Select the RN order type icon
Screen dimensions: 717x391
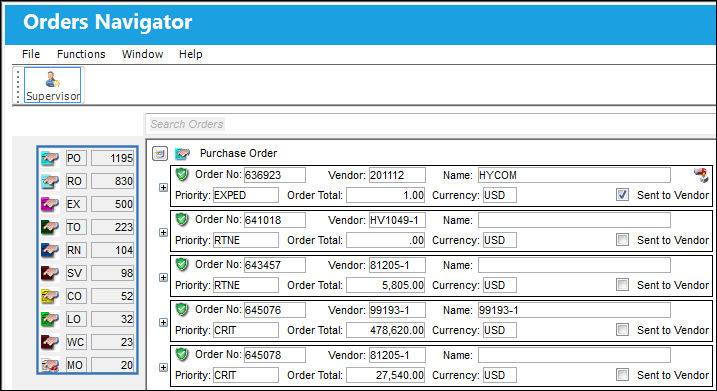point(50,250)
